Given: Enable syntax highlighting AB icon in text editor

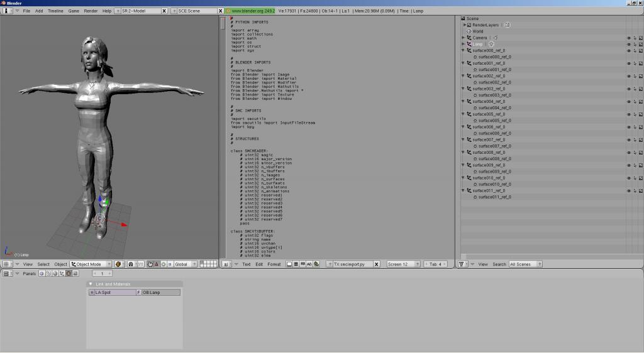Looking at the screenshot, I should (x=309, y=264).
